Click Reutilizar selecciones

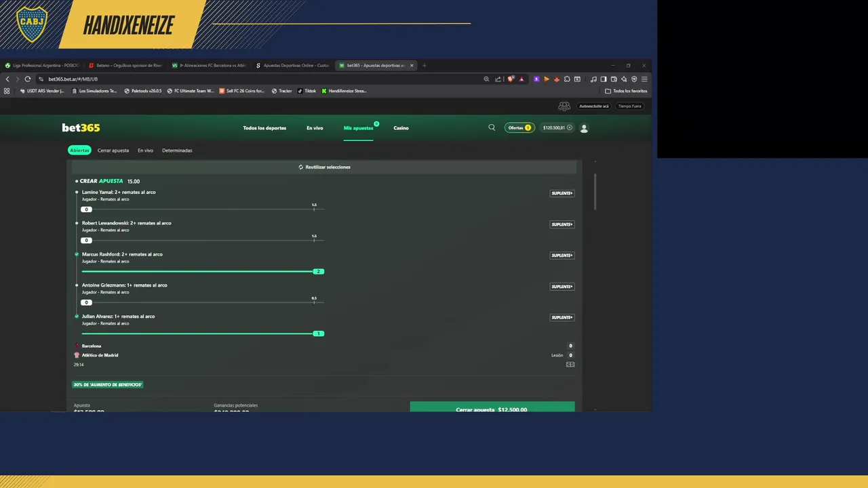pos(325,167)
